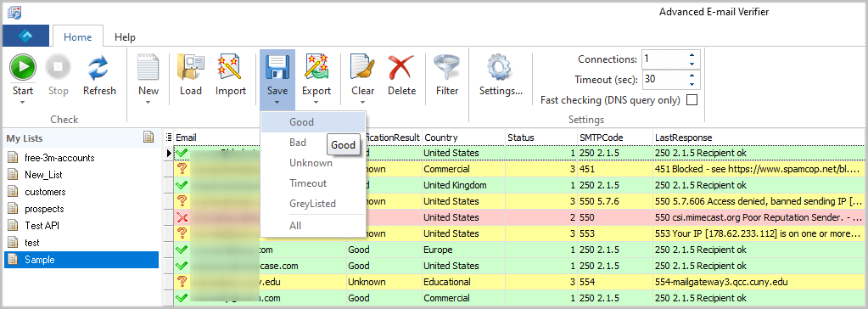Sort by the Status column header
Image resolution: width=868 pixels, height=309 pixels.
pyautogui.click(x=541, y=138)
